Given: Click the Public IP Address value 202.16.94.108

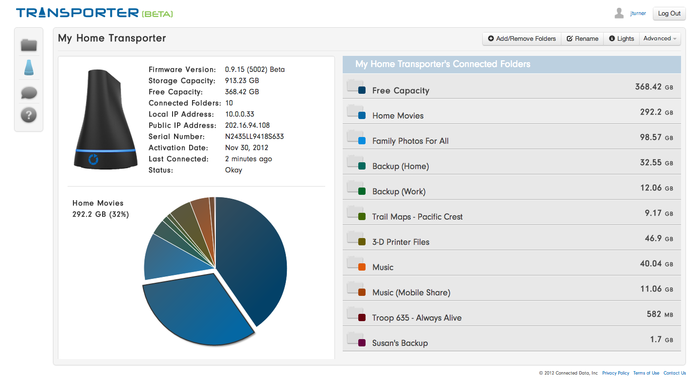Looking at the screenshot, I should coord(247,125).
